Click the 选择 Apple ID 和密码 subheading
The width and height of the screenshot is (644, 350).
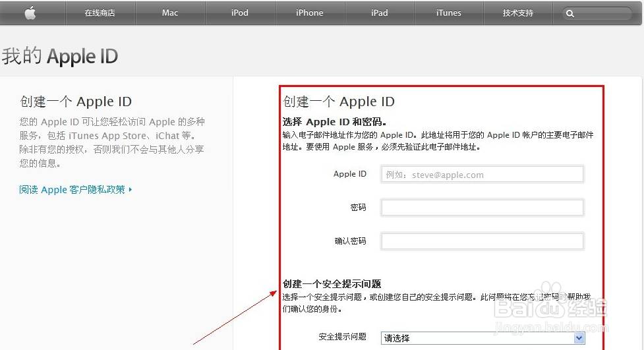click(x=334, y=122)
